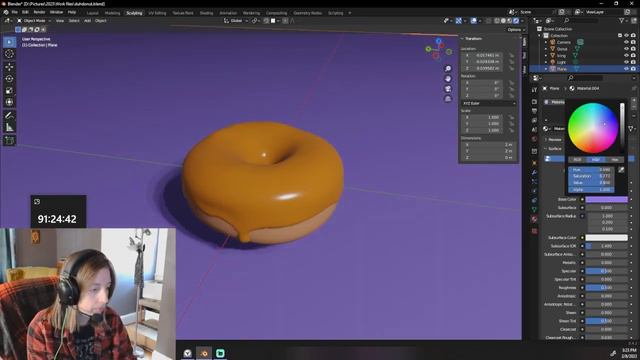Click the outliner filter funnel icon
The image size is (640, 360).
[x=622, y=20]
